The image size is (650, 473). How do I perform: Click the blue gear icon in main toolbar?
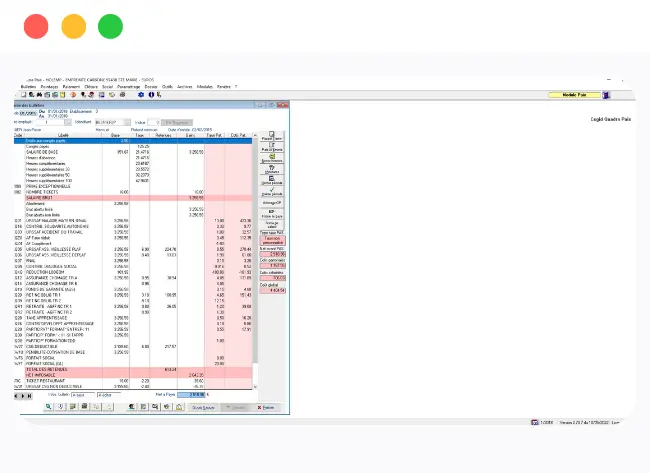click(141, 95)
